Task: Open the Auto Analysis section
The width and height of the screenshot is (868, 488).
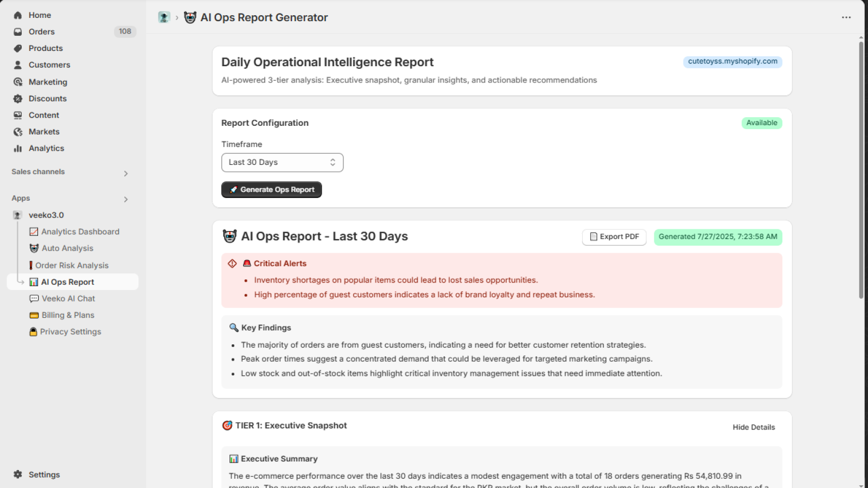Action: tap(34, 248)
